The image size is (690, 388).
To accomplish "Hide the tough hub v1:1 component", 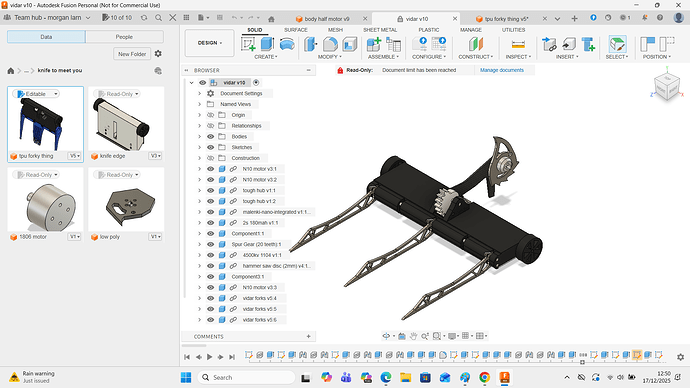I will [x=210, y=190].
